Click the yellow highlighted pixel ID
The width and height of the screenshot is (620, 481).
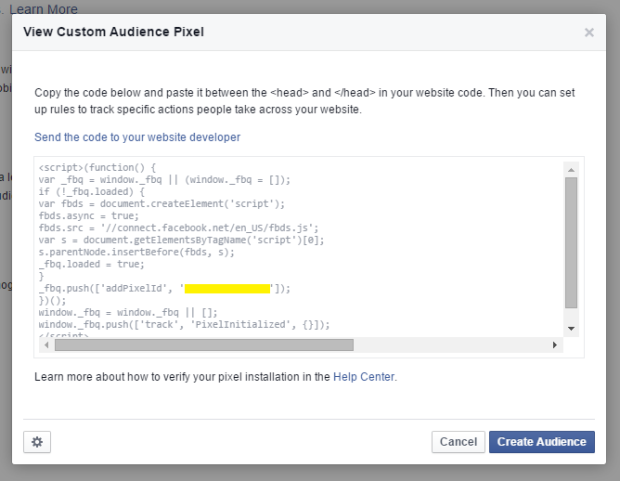(227, 288)
